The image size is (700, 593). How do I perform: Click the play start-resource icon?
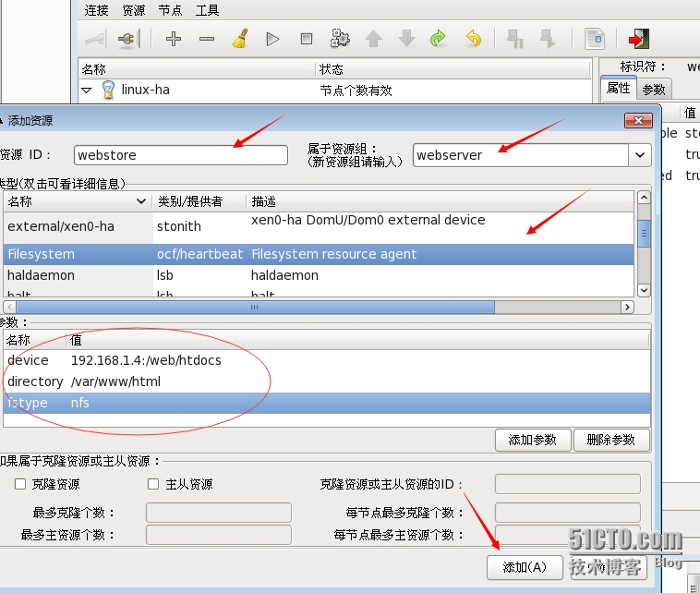pos(272,40)
